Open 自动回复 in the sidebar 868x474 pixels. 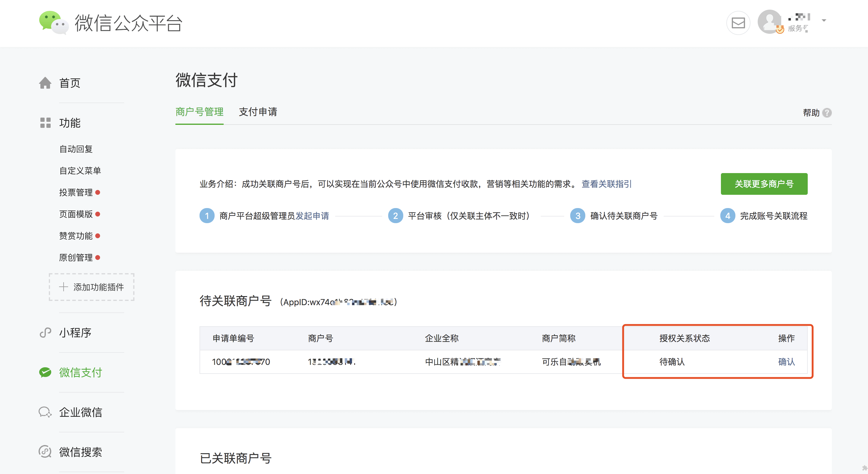(x=76, y=149)
